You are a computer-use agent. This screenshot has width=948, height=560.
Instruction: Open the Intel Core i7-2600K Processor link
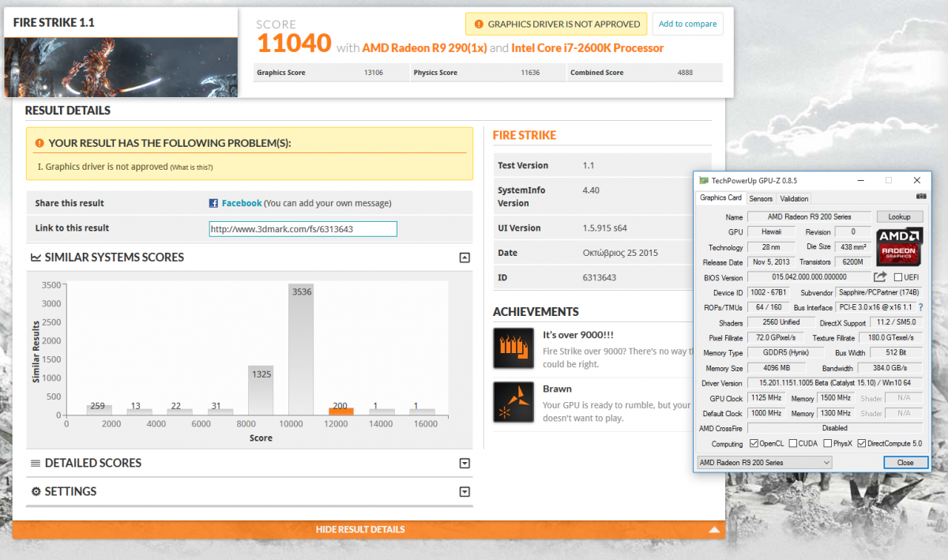tap(588, 48)
